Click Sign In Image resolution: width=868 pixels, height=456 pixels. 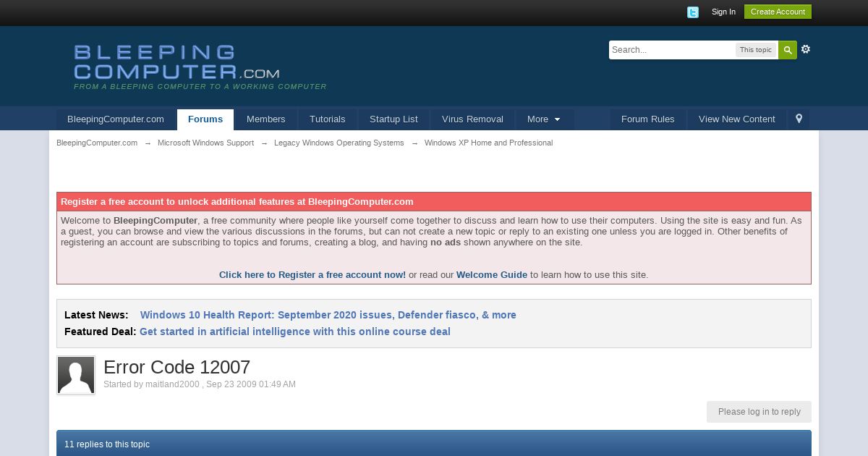(723, 12)
